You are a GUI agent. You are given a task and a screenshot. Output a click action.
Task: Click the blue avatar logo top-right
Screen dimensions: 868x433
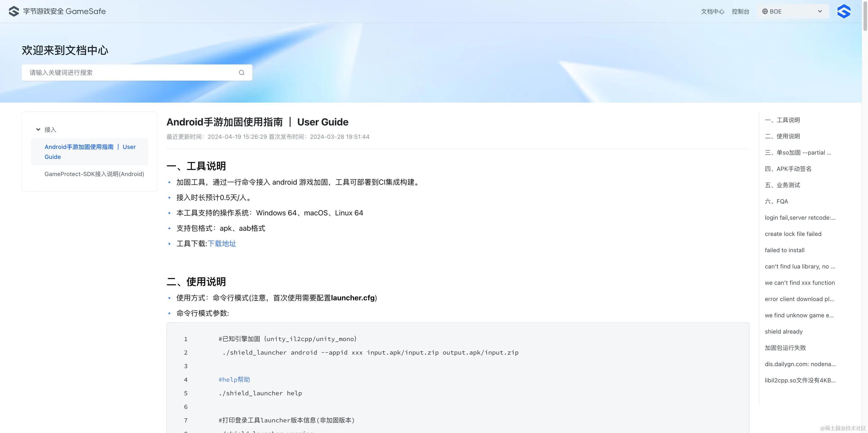[x=844, y=11]
